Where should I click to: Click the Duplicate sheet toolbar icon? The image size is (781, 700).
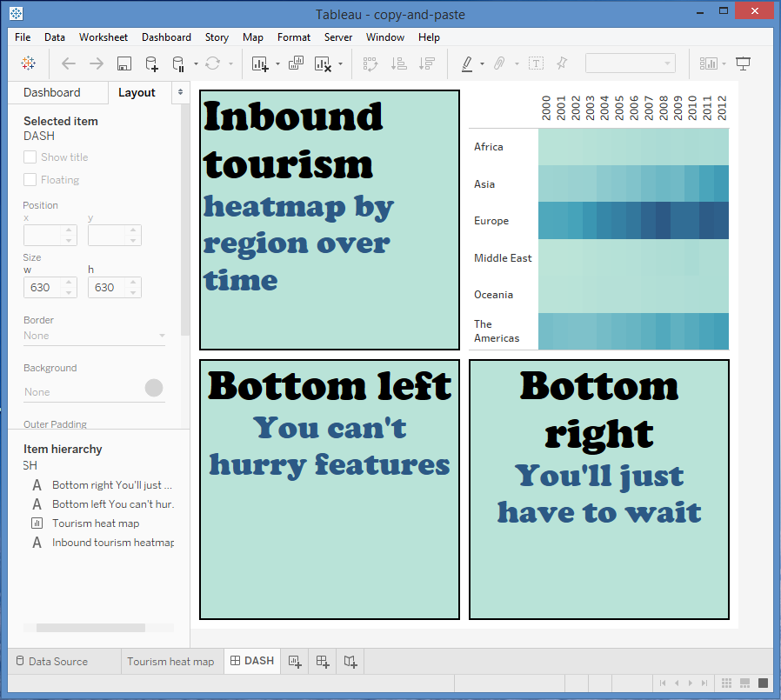[x=296, y=63]
